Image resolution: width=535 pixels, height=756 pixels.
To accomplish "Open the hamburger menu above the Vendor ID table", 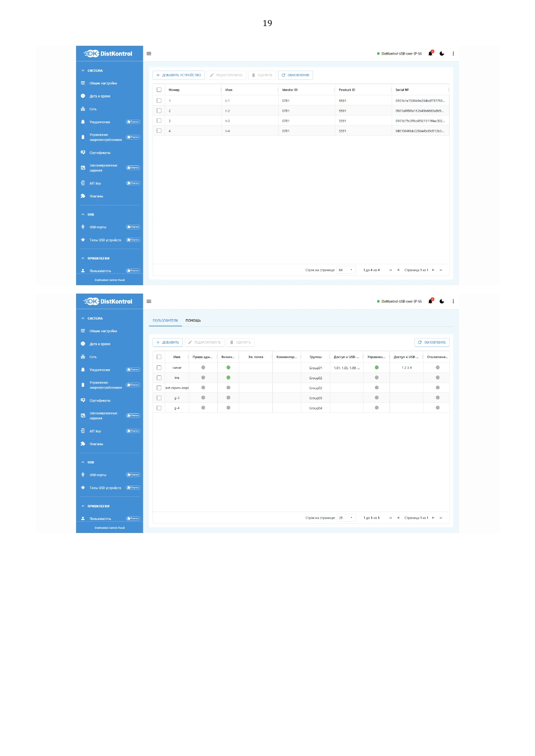I will click(x=149, y=54).
